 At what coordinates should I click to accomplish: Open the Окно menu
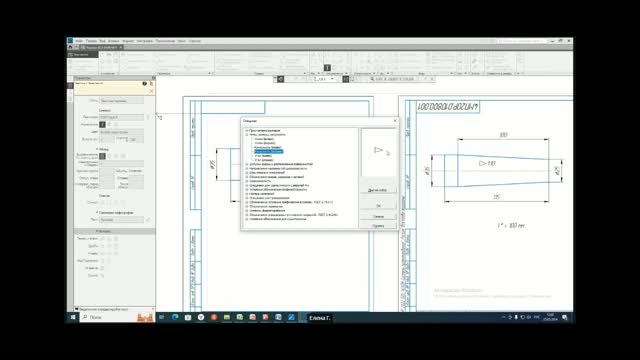[182, 41]
